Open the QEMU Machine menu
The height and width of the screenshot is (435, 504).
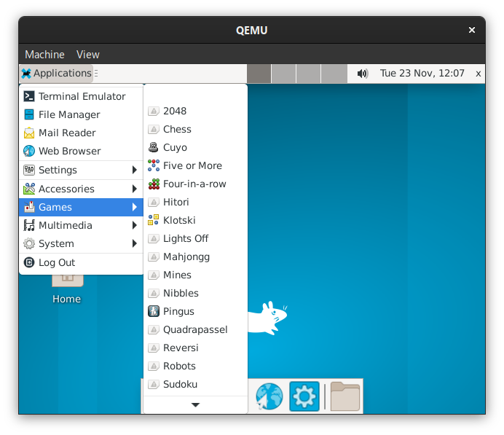coord(44,55)
